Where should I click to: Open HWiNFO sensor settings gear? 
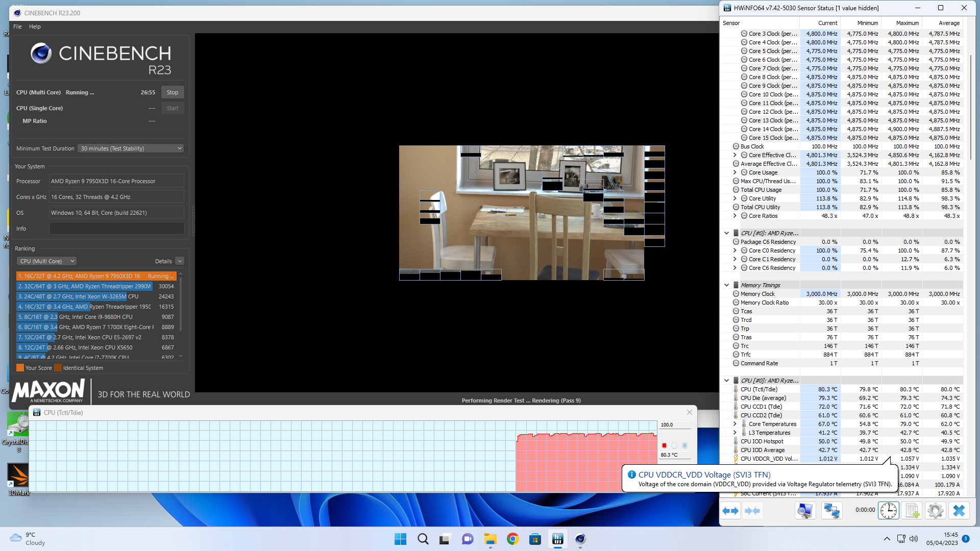point(935,511)
